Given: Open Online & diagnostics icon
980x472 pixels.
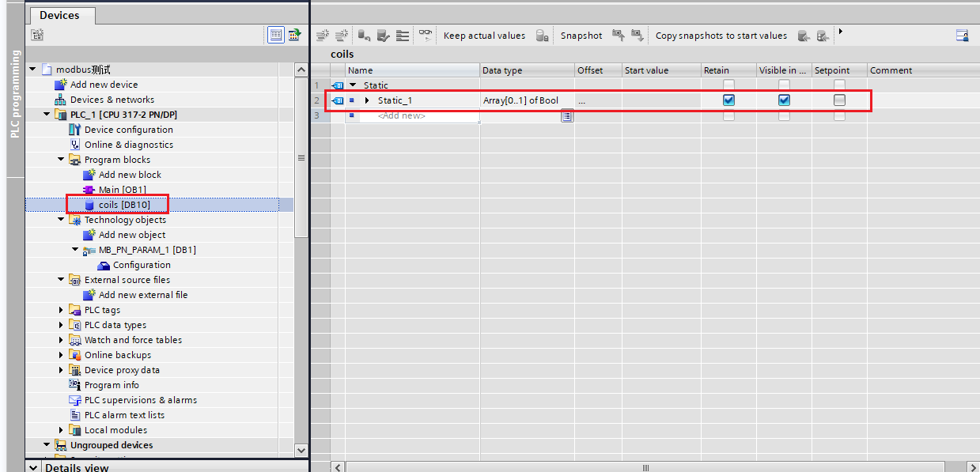Looking at the screenshot, I should click(75, 145).
